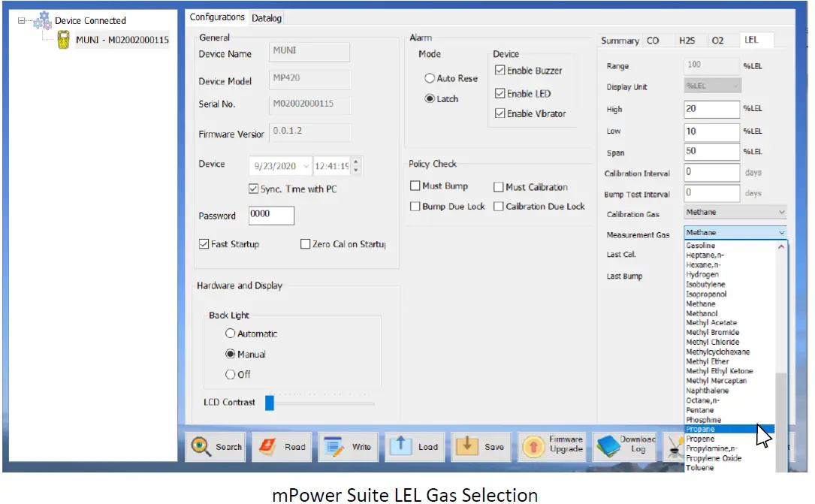Select MUNI - M02002000115 device entry

[122, 40]
